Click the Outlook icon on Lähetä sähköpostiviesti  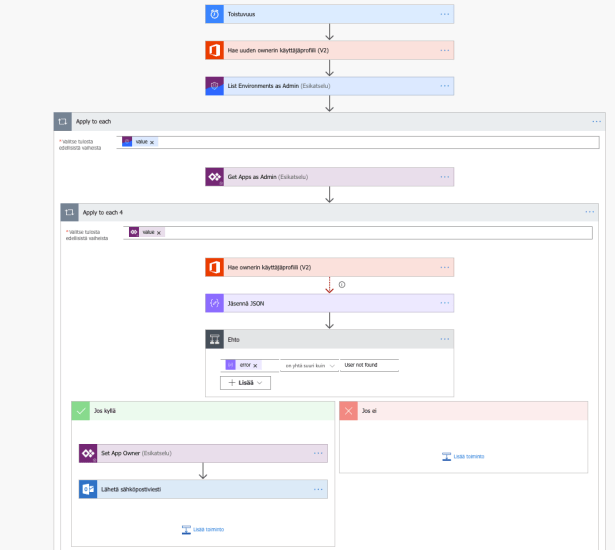87,489
